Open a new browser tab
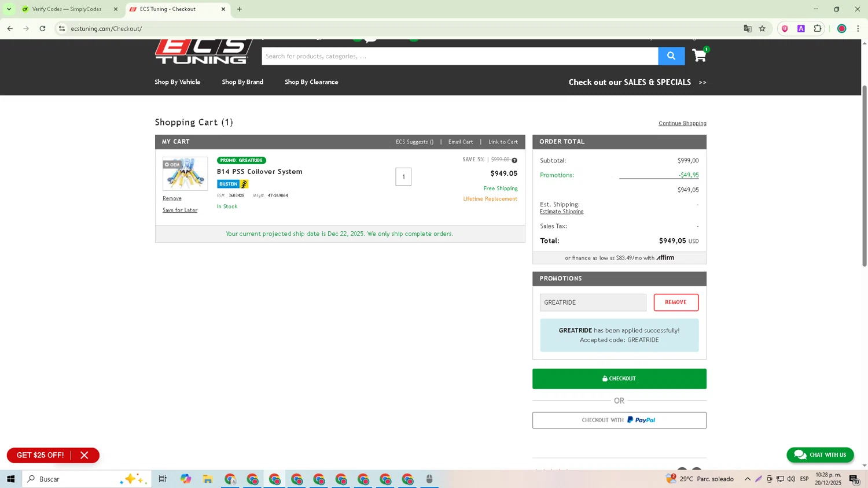The height and width of the screenshot is (488, 868). [240, 9]
